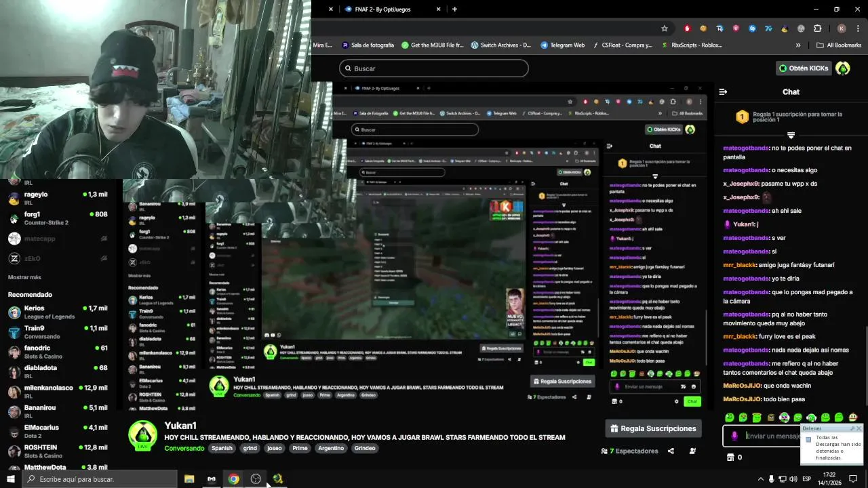868x488 pixels.
Task: Select the Prime tag
Action: (300, 448)
